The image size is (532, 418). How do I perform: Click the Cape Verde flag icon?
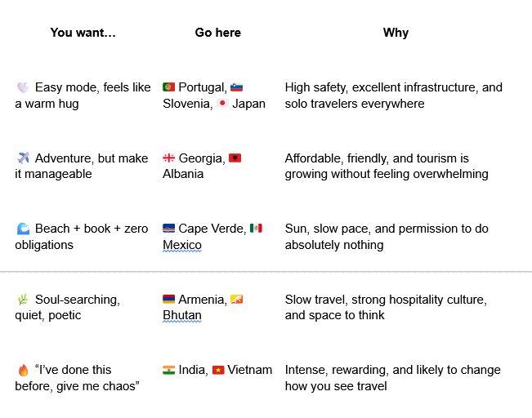pyautogui.click(x=169, y=229)
